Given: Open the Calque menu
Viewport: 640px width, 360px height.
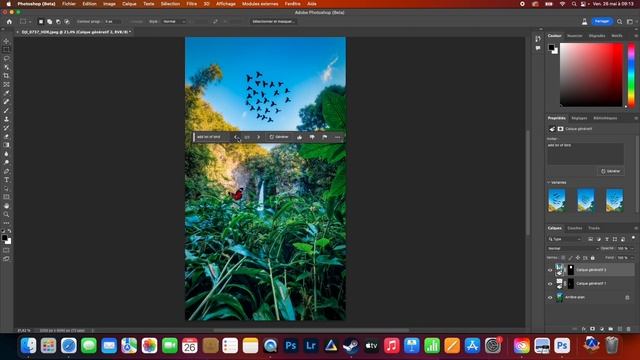Looking at the screenshot, I should pos(129,4).
